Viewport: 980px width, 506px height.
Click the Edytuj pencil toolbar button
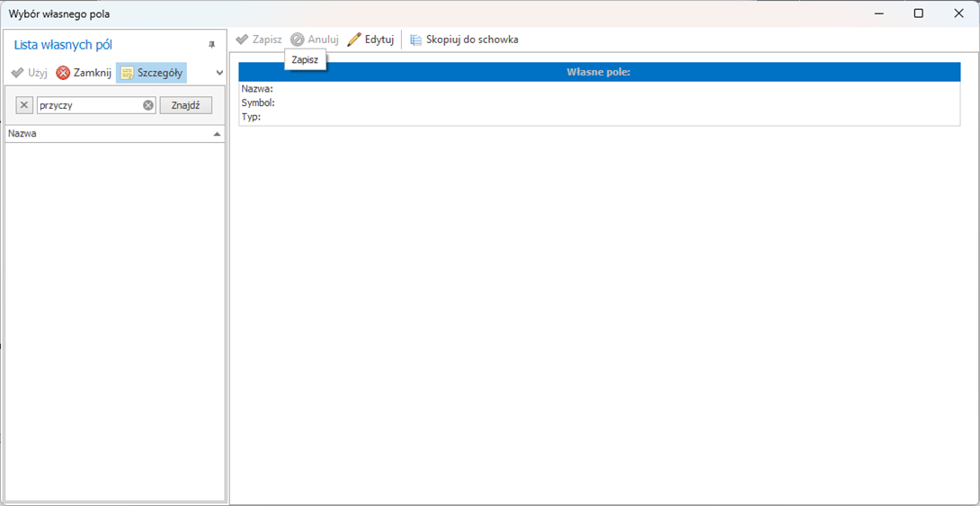point(370,40)
